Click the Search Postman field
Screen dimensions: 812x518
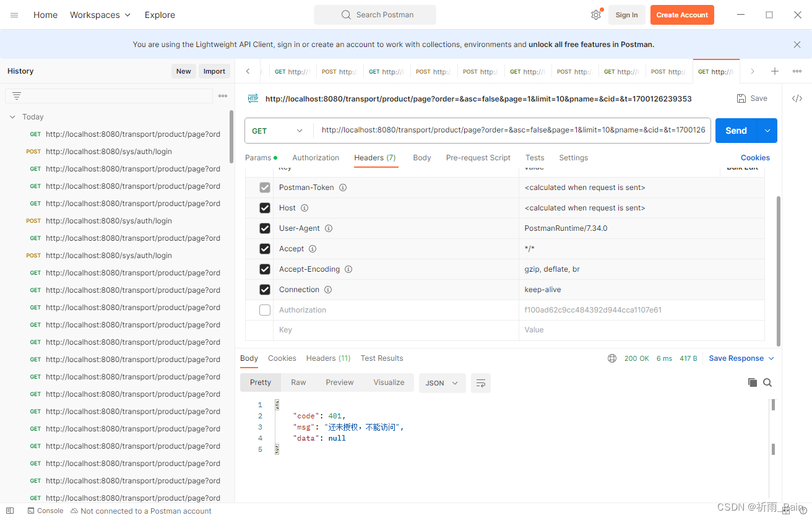pyautogui.click(x=375, y=15)
